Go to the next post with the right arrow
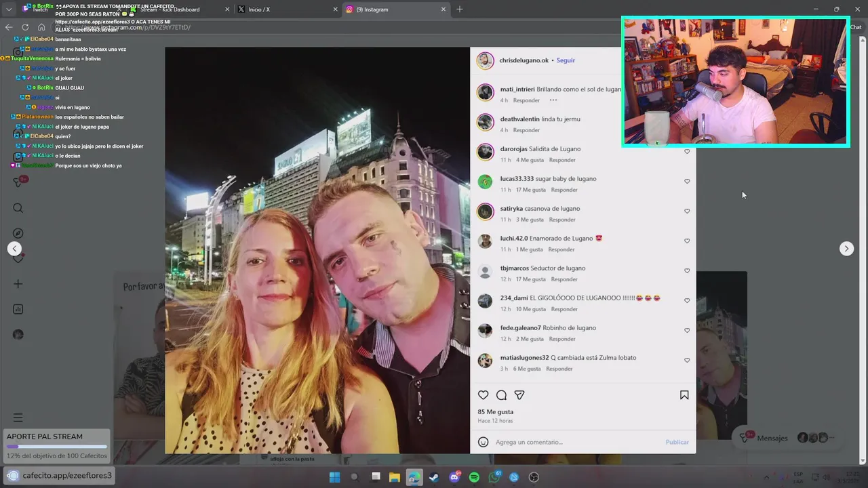The image size is (868, 488). pyautogui.click(x=846, y=249)
